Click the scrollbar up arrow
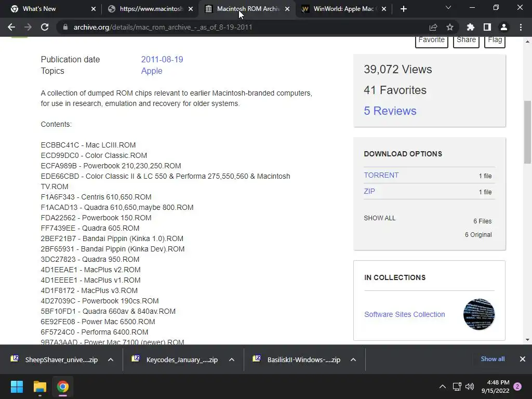 coord(527,42)
